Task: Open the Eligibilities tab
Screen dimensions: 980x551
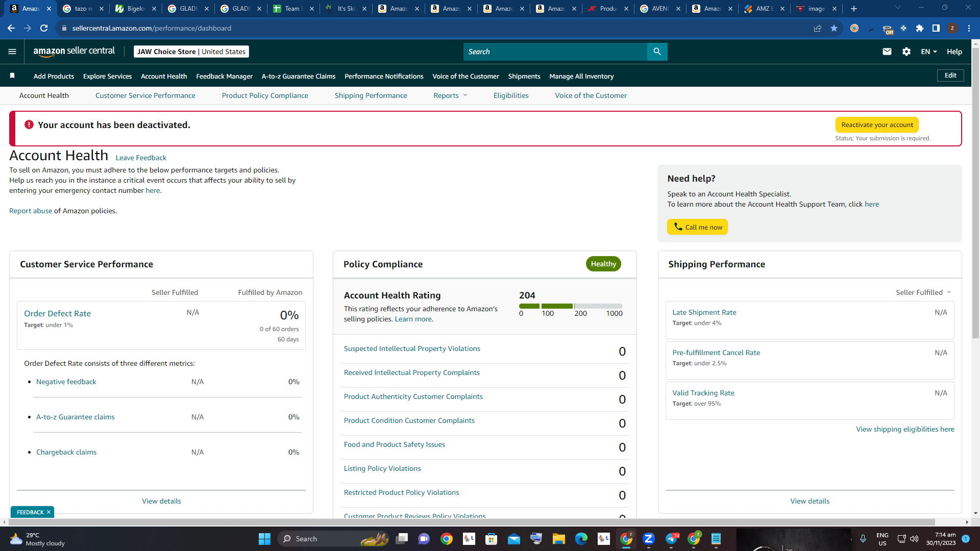Action: (511, 95)
